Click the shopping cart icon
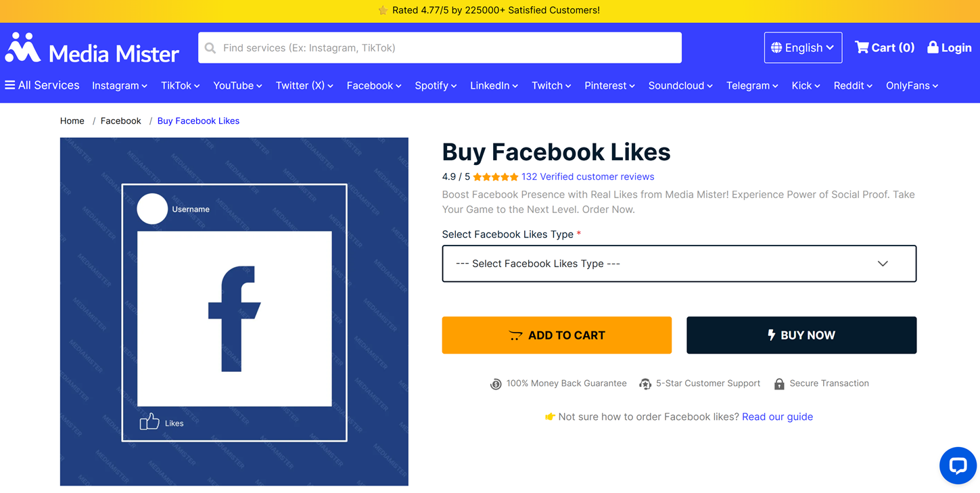 coord(862,47)
